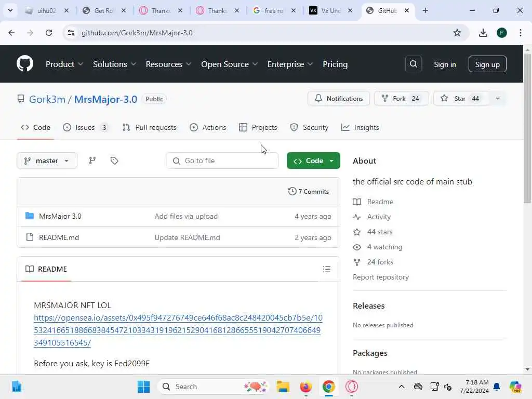Expand the Solutions menu
This screenshot has width=532, height=399.
(x=114, y=64)
